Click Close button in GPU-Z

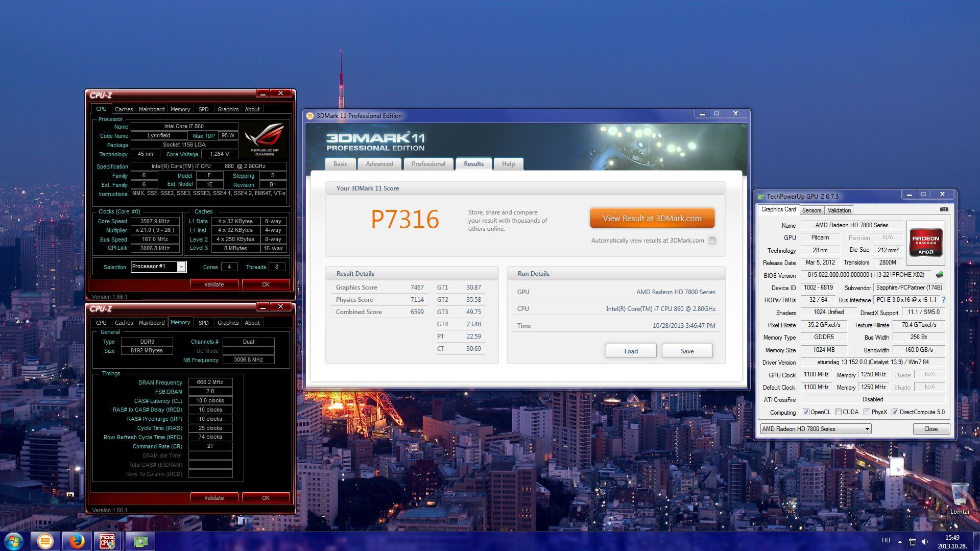(931, 429)
